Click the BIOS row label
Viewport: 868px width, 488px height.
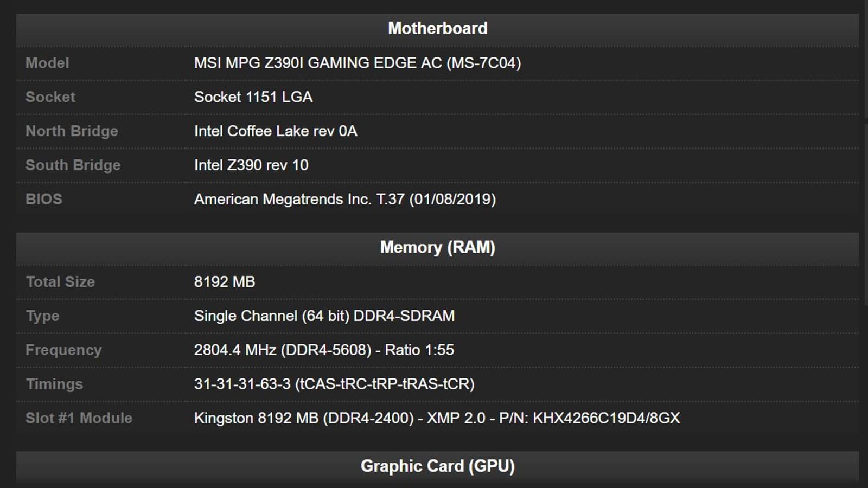43,200
